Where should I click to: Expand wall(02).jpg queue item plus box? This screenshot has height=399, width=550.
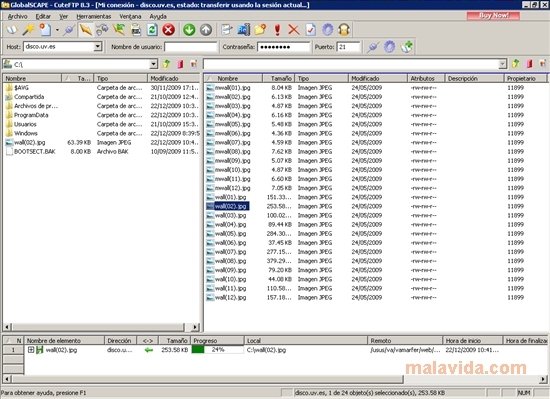(x=31, y=350)
